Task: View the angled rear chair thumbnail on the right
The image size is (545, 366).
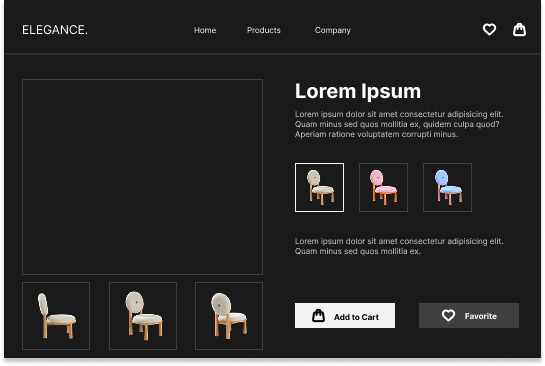Action: pyautogui.click(x=229, y=316)
